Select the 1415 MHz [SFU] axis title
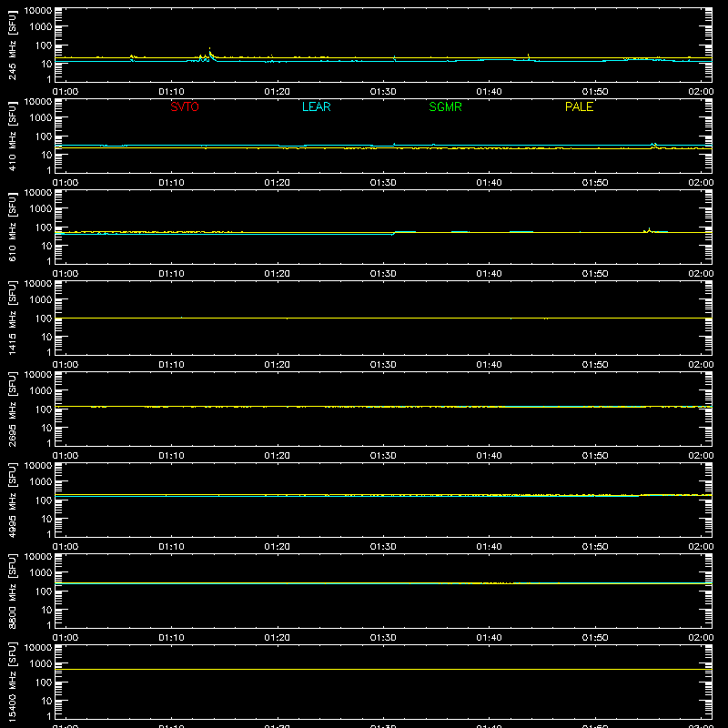728x728 pixels. 12,318
